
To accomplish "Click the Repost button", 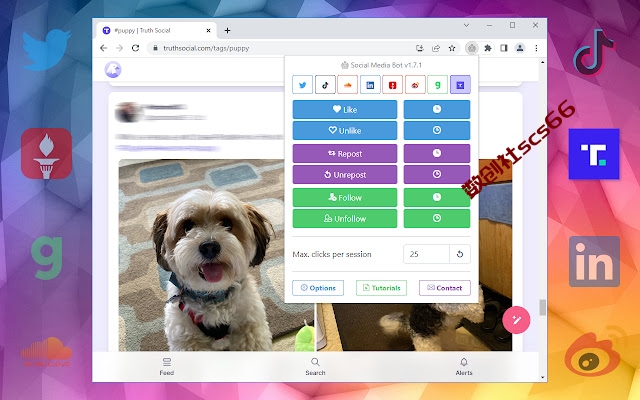I will [345, 153].
